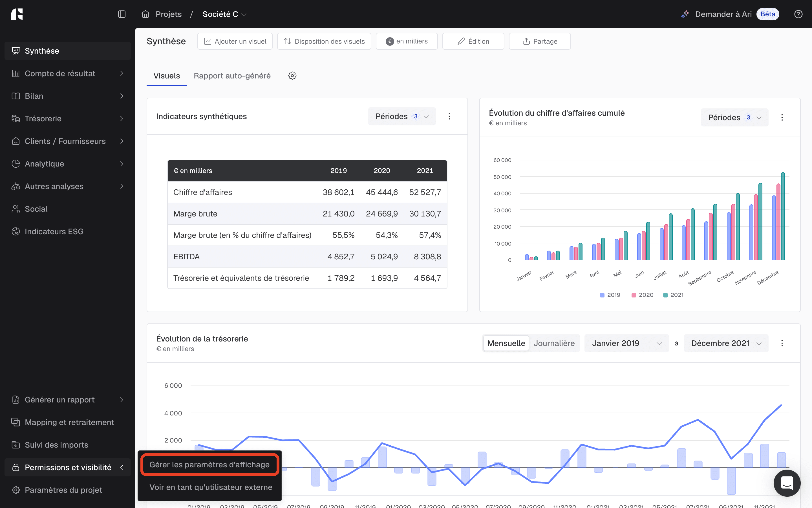
Task: Click the Ari sparkle icon
Action: 685,14
